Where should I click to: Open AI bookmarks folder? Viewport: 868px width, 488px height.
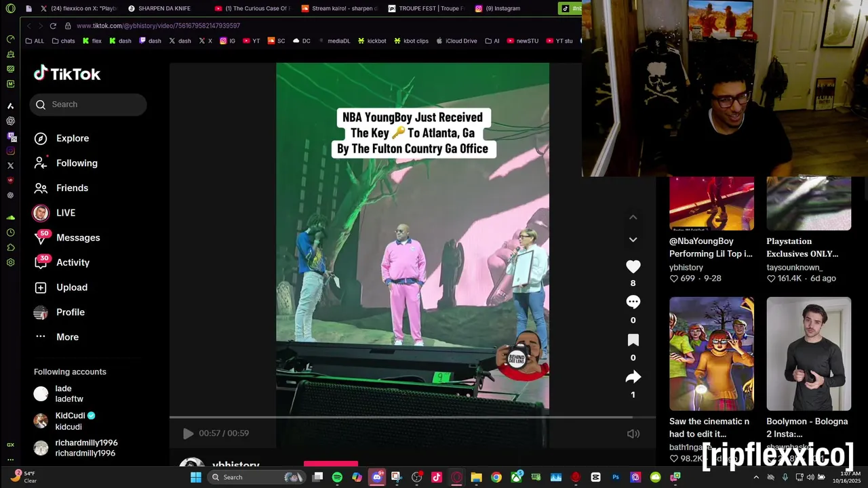coord(492,41)
